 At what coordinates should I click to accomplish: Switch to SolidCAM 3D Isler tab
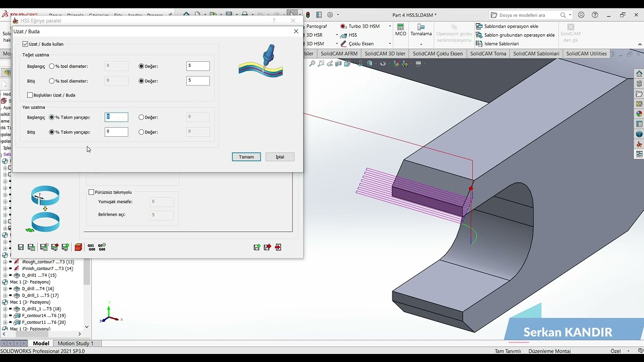385,54
